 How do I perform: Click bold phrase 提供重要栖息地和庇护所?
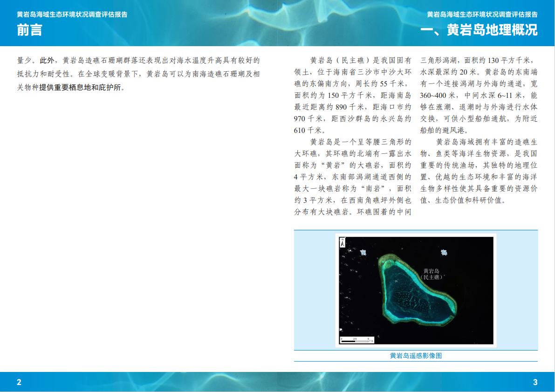[x=80, y=87]
